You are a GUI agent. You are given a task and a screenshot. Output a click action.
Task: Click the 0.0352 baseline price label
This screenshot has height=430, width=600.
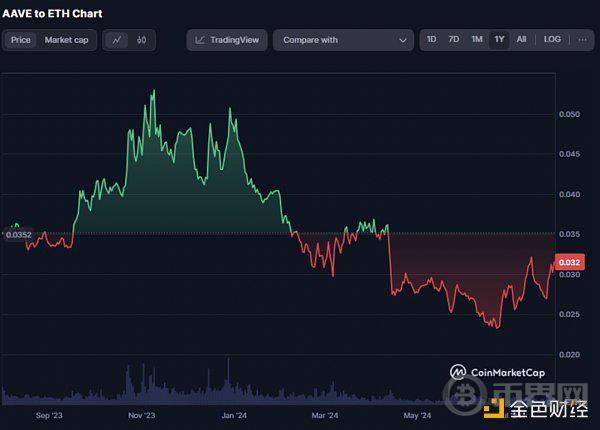[x=18, y=235]
